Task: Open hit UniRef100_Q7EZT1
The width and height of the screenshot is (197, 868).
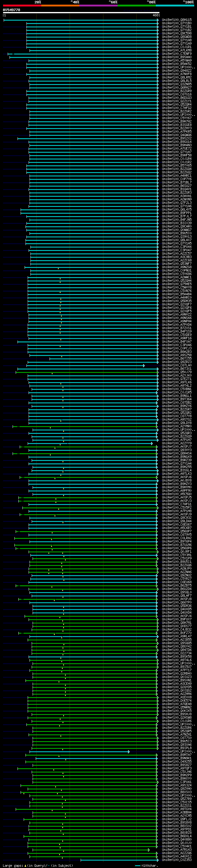Action: 177,379
